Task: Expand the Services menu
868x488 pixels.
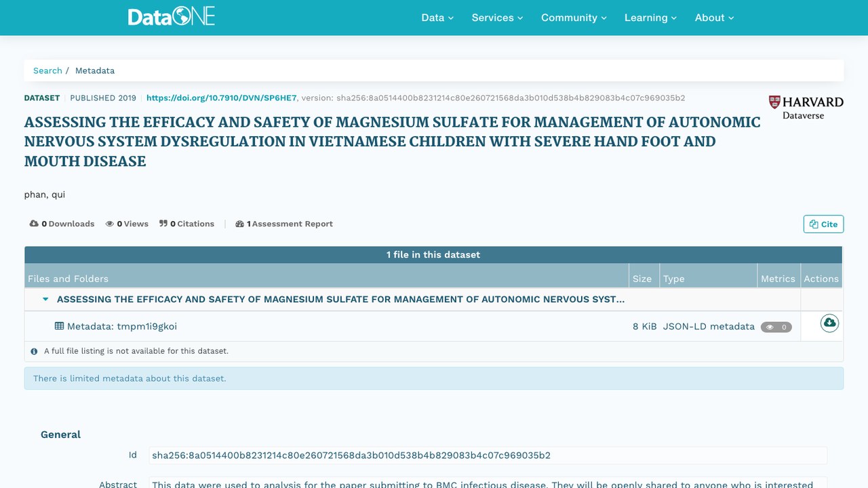Action: point(497,18)
